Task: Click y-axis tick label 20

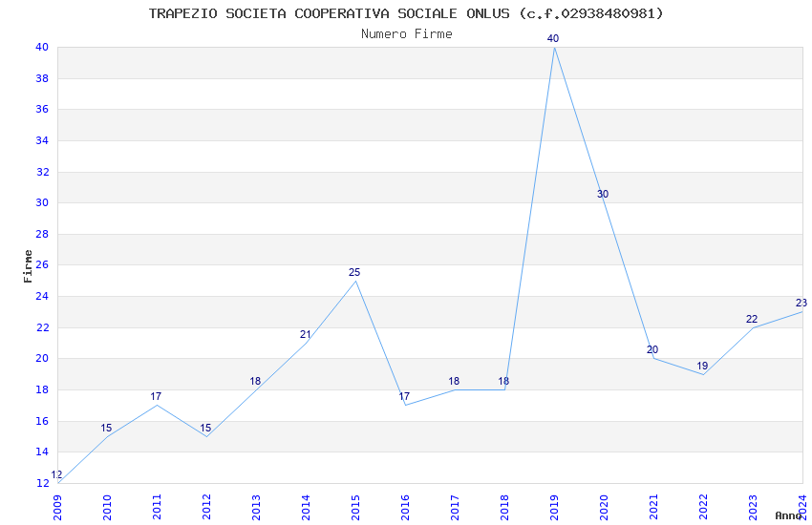Action: [42, 359]
